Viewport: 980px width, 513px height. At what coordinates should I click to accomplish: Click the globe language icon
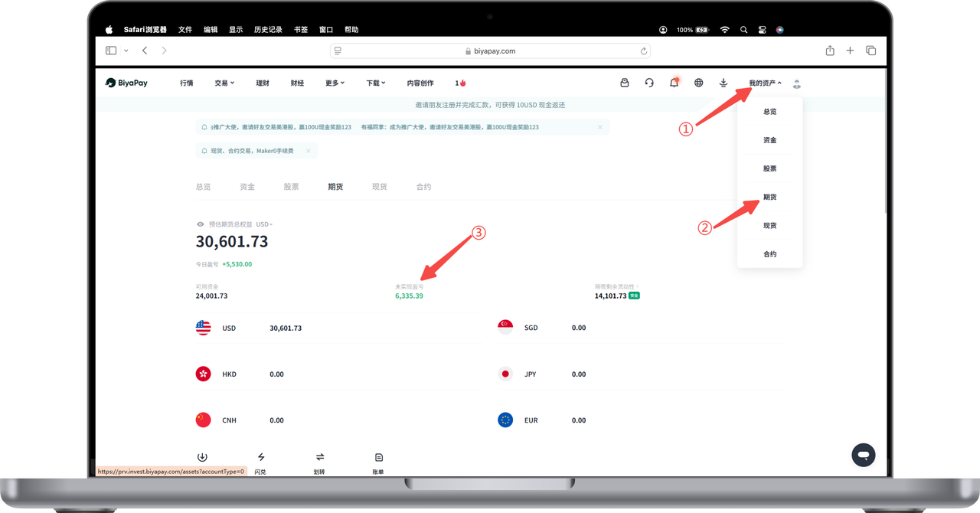698,83
